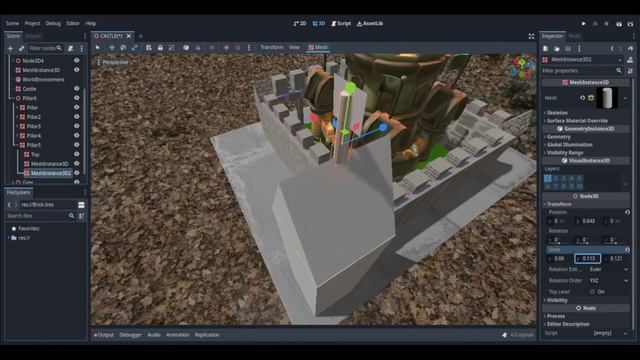Activate the Select mode arrow tool

[x=98, y=47]
